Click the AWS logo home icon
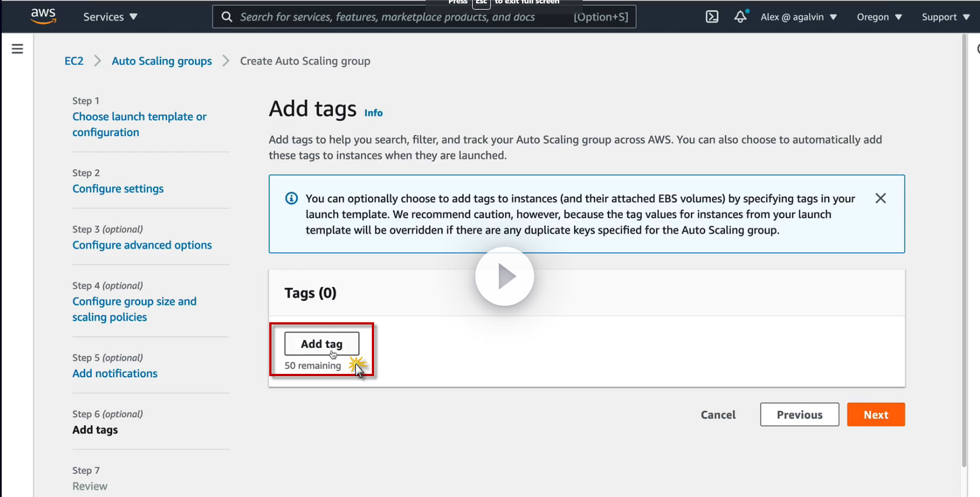 [43, 16]
